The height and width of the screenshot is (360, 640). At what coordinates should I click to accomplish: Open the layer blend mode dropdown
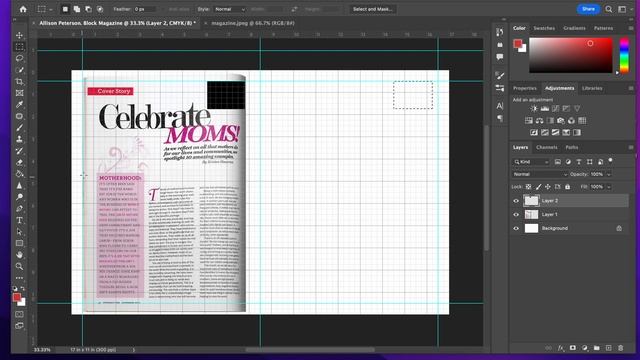pos(540,174)
